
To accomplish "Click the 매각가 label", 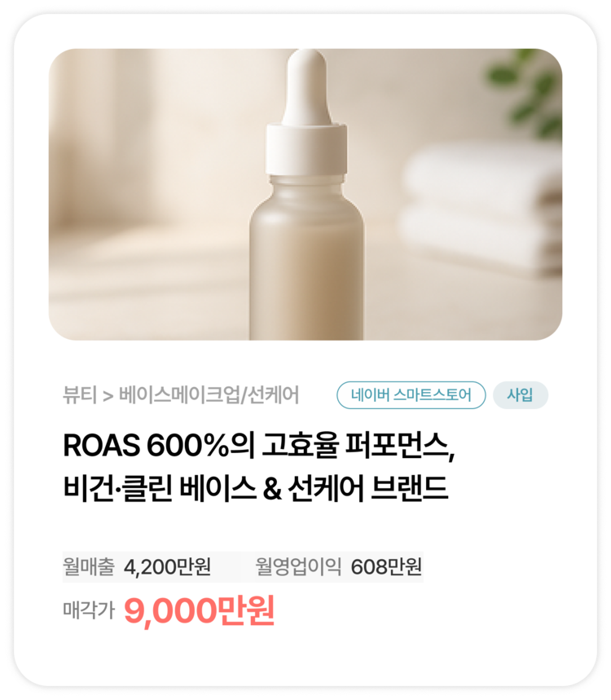I will pyautogui.click(x=88, y=610).
